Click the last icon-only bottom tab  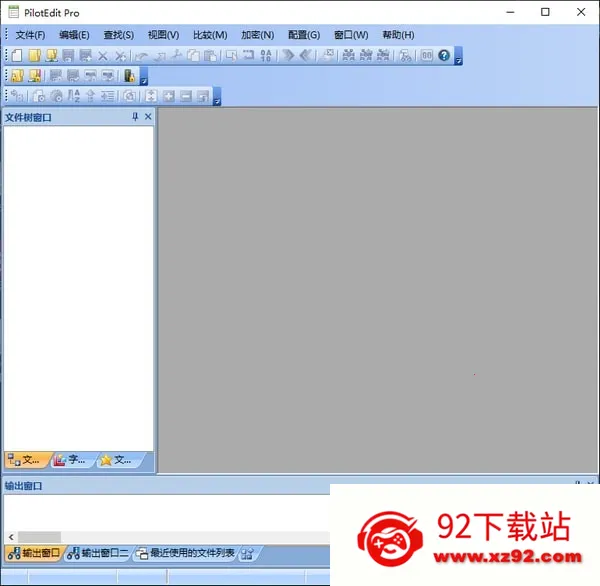coord(248,554)
